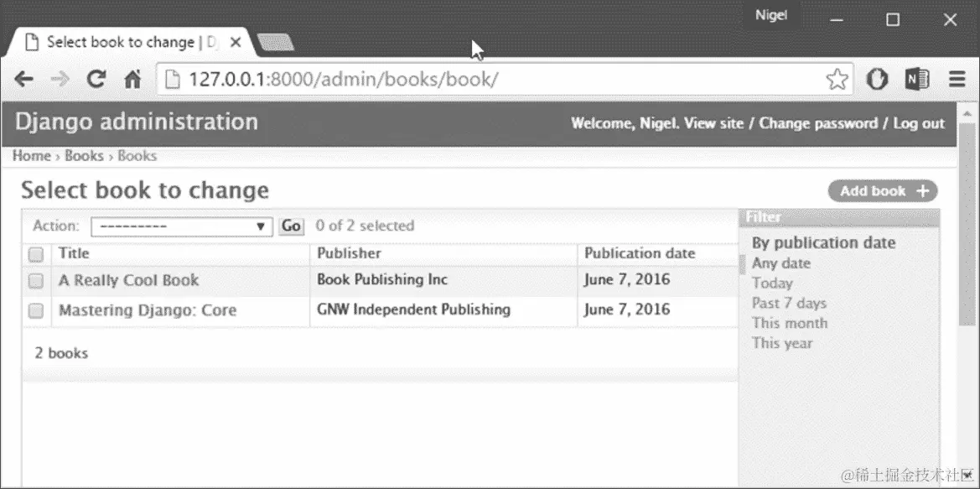Click the scrollbar up arrow

[x=967, y=113]
